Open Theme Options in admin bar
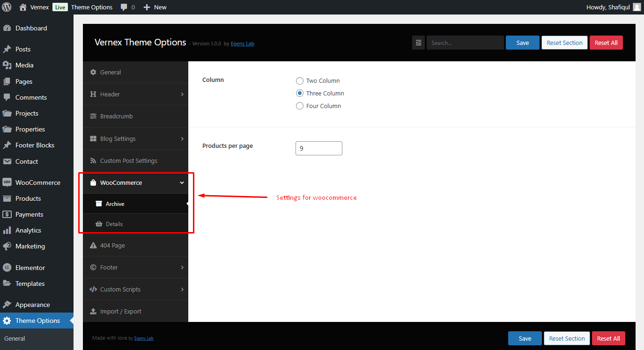 click(92, 7)
